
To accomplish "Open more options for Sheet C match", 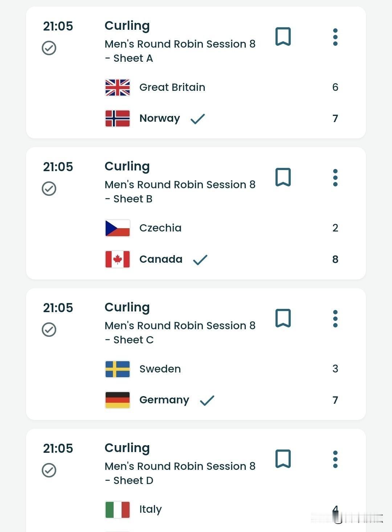I will (x=335, y=319).
